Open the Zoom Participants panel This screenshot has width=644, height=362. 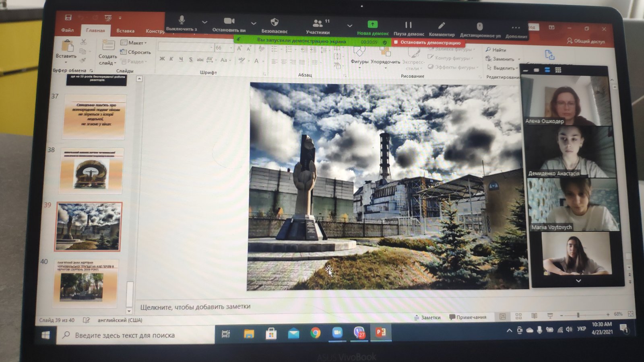pos(318,23)
